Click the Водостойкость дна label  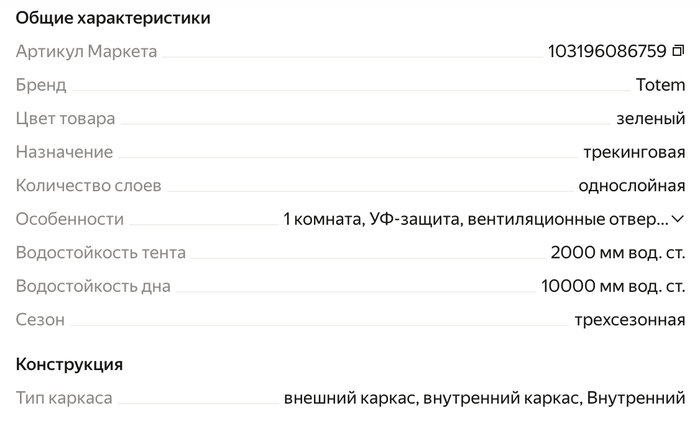(x=93, y=286)
